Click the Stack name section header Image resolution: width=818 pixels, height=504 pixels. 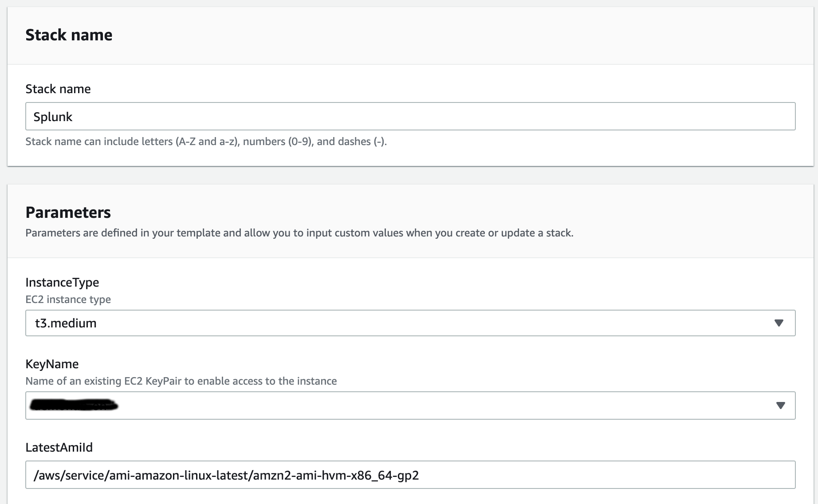69,35
